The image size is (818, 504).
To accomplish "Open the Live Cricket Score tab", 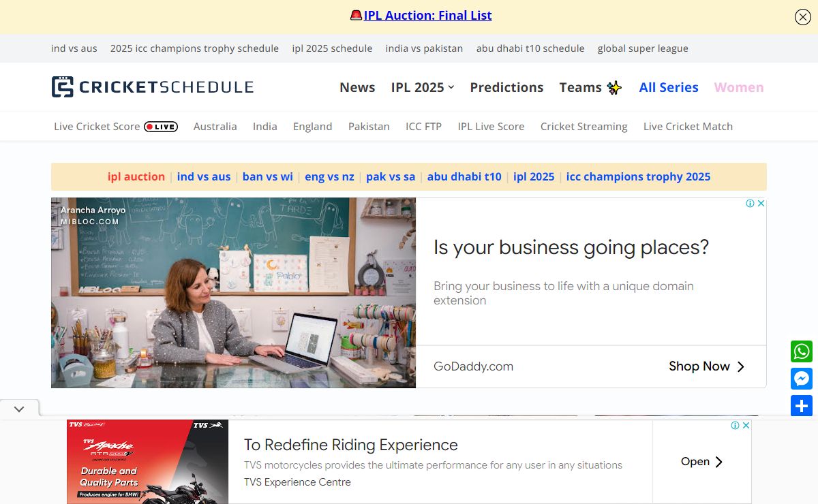I will tap(97, 127).
